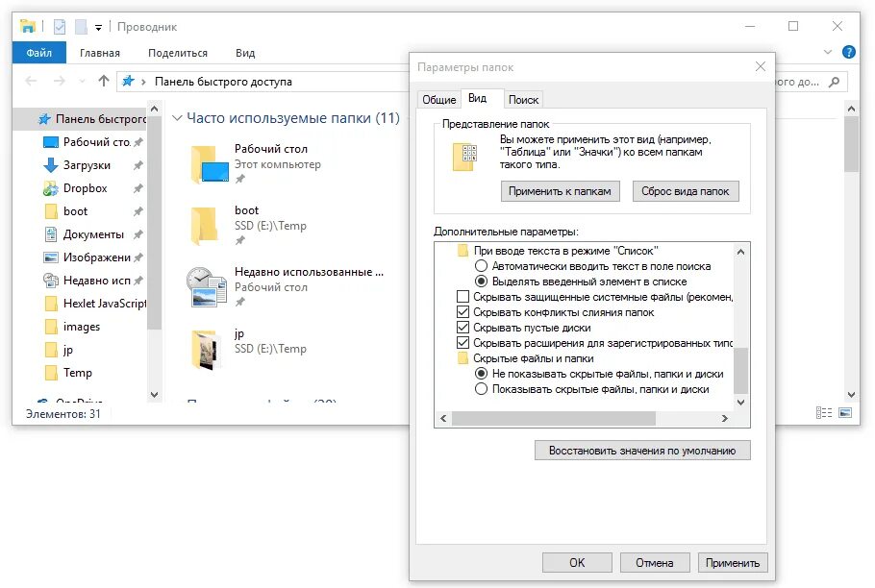
Task: Click Применить button in folder options
Action: click(733, 563)
